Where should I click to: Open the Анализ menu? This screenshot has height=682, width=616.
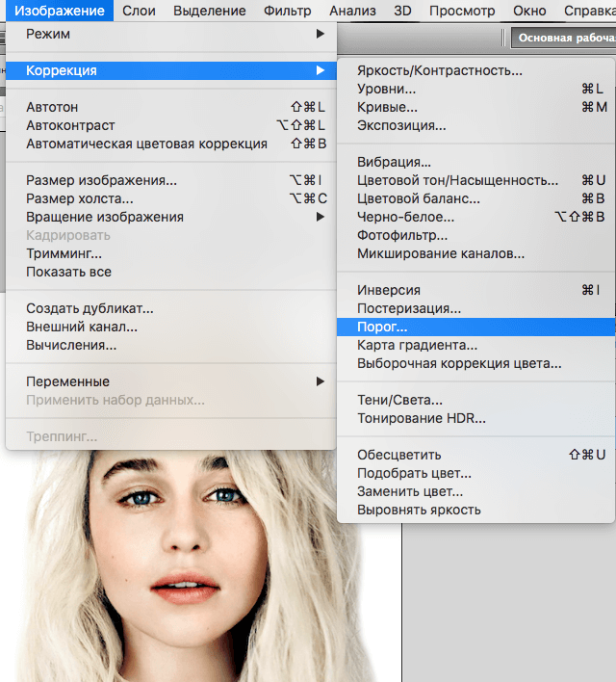352,11
